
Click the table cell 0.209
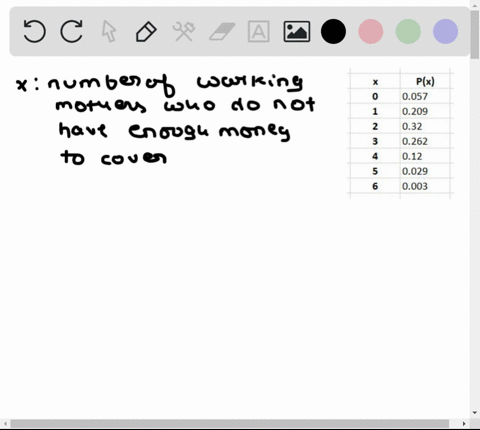[x=425, y=111]
